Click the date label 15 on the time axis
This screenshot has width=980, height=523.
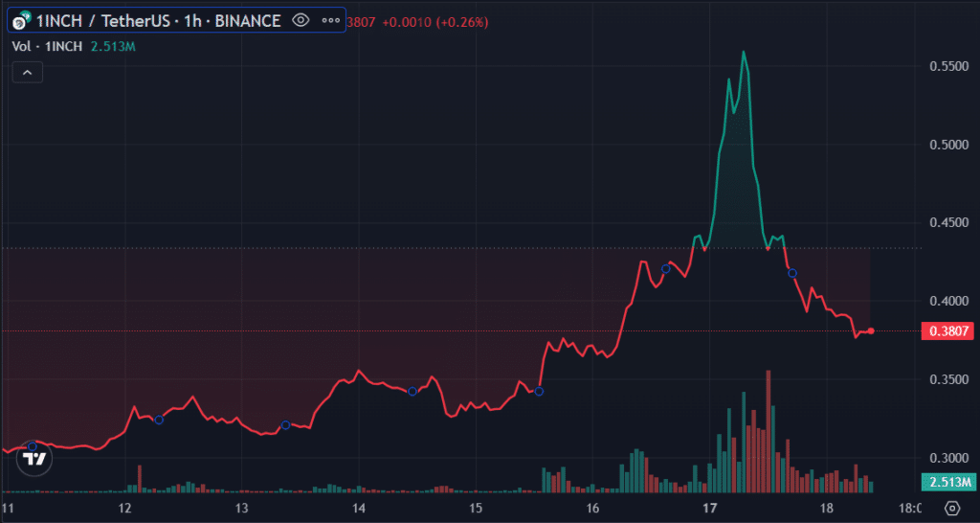coord(475,507)
